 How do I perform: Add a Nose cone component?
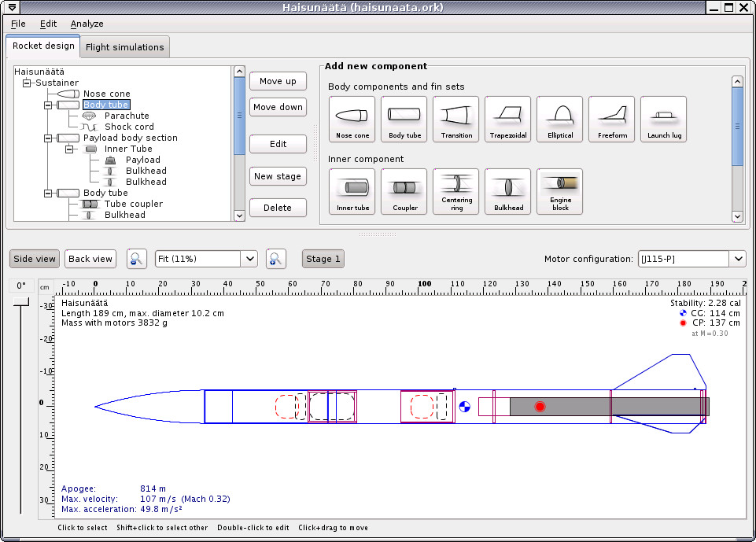click(x=352, y=120)
